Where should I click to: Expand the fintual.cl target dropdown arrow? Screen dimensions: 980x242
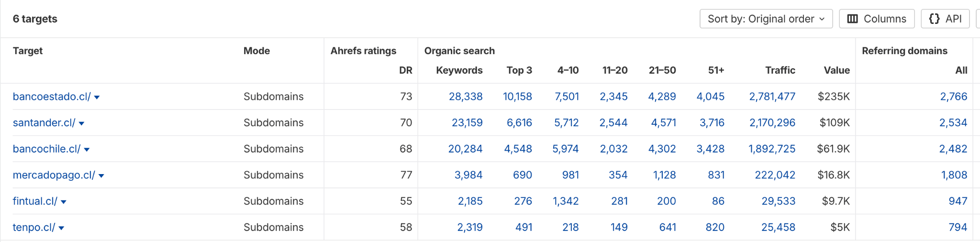tap(64, 202)
